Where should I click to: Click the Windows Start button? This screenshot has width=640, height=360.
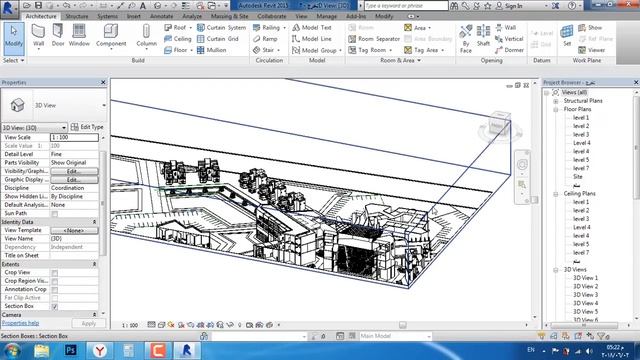pos(12,350)
